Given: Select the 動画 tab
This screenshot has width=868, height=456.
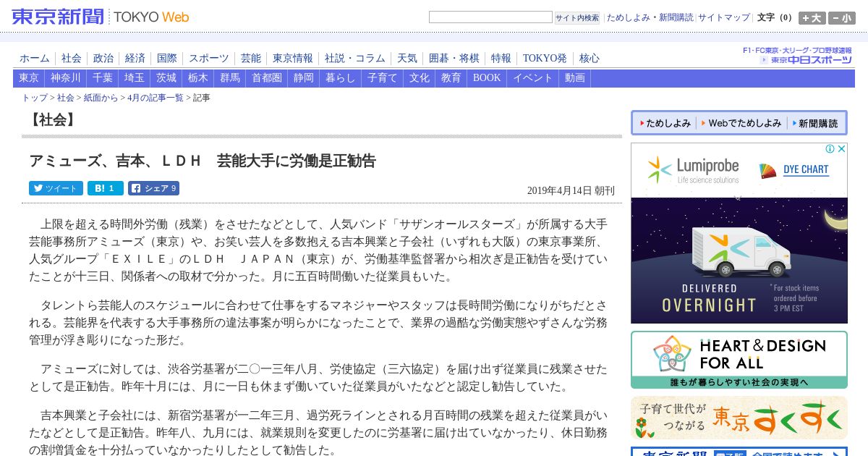Looking at the screenshot, I should click(x=575, y=78).
